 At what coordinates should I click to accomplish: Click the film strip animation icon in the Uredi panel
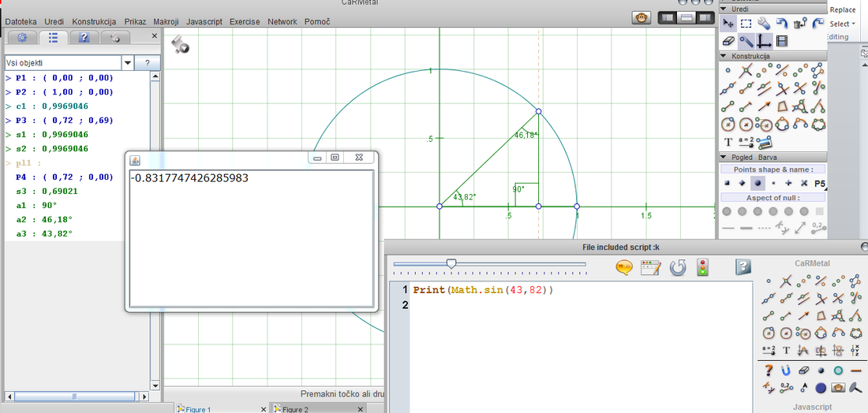point(782,41)
